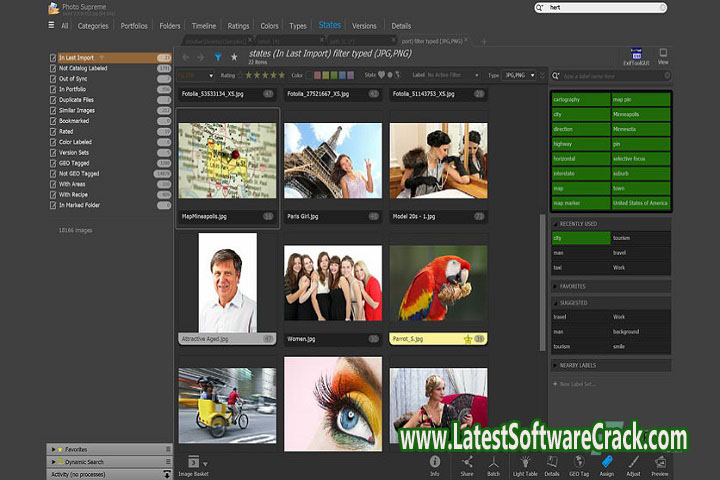Screen dimensions: 720x480
Task: Toggle the Similar Images checkbox
Action: [x=53, y=111]
